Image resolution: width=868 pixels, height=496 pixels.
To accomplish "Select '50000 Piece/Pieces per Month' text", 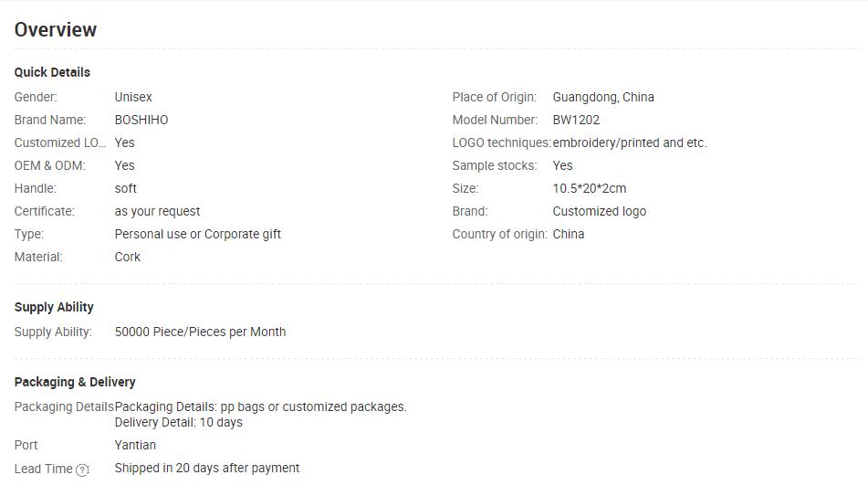I will [200, 332].
